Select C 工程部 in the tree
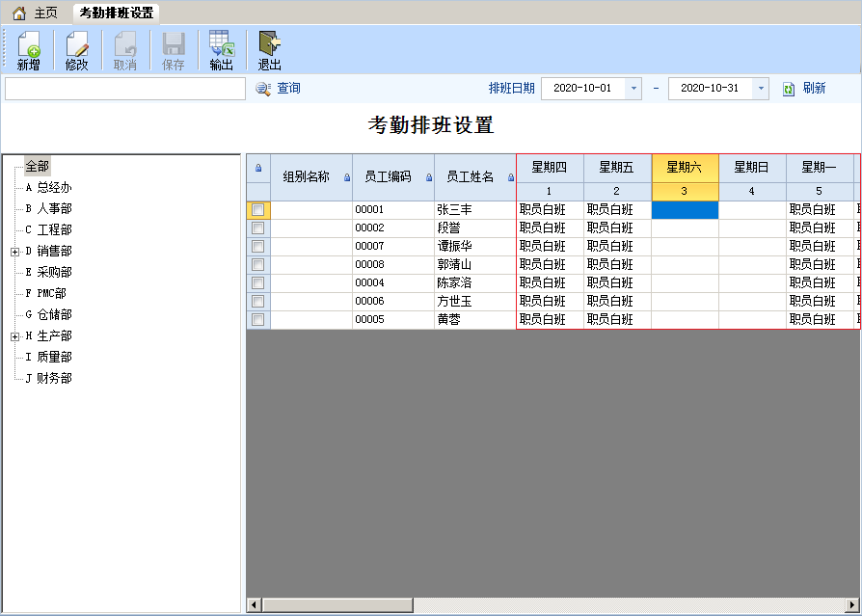 [48, 229]
